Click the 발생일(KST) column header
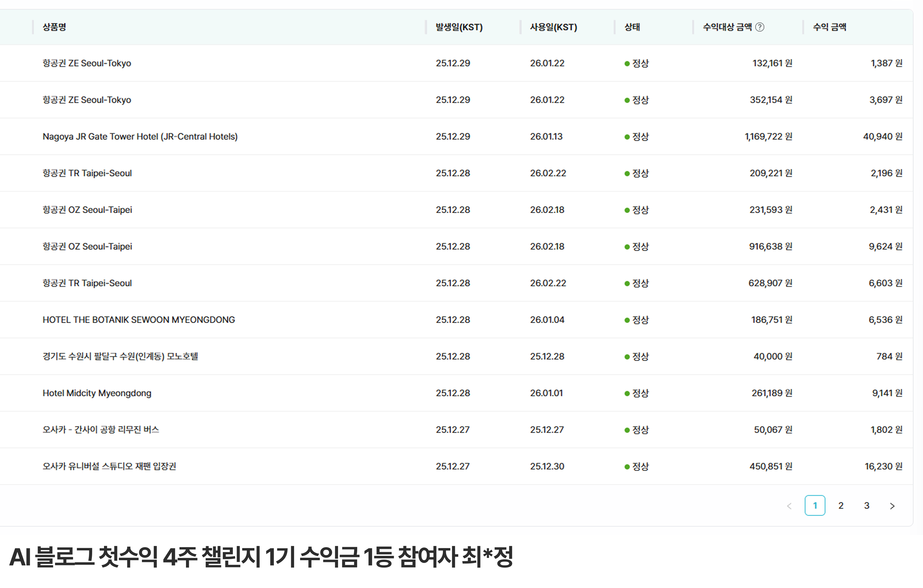 click(x=459, y=27)
